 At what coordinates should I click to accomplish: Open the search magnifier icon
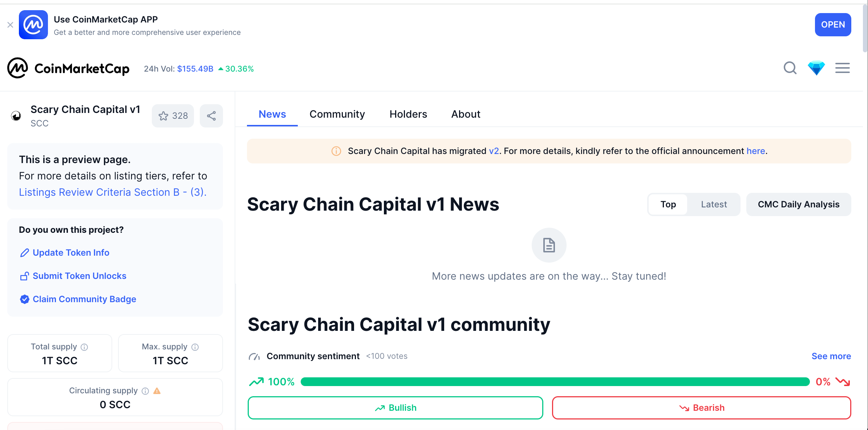click(x=790, y=68)
